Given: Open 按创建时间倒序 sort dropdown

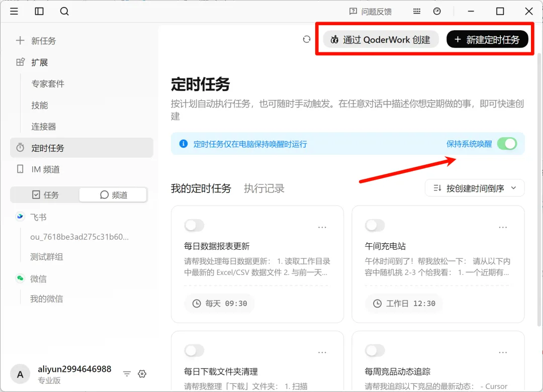Looking at the screenshot, I should (x=475, y=188).
